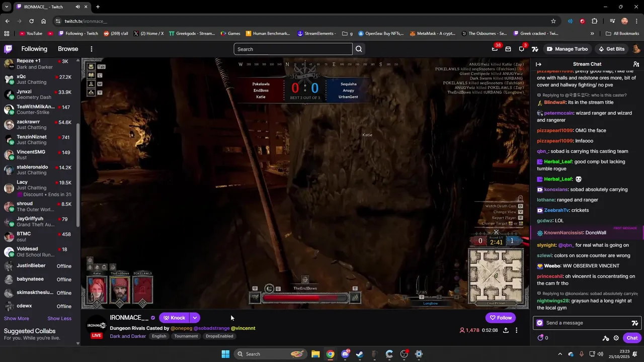Open the three-dot more menu beside Browse
Image resolution: width=644 pixels, height=362 pixels.
point(92,49)
